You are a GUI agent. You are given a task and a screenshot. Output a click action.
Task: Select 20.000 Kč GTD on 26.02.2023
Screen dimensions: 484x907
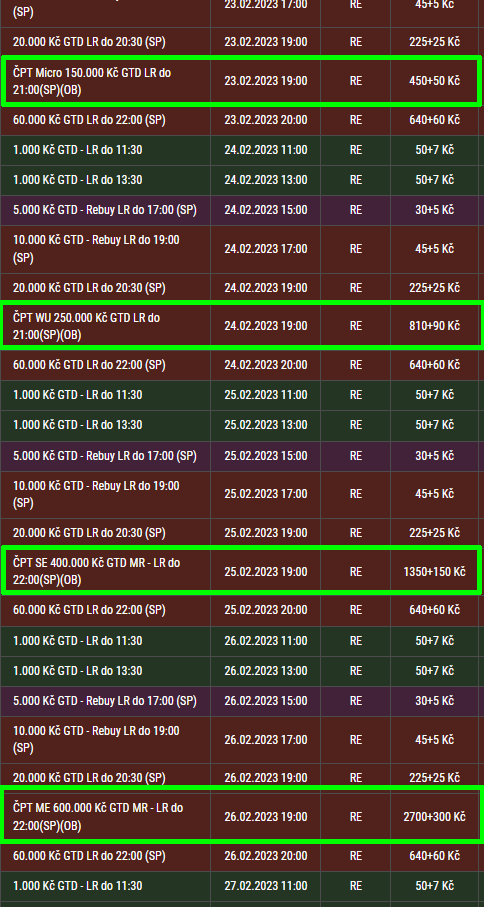[241, 777]
